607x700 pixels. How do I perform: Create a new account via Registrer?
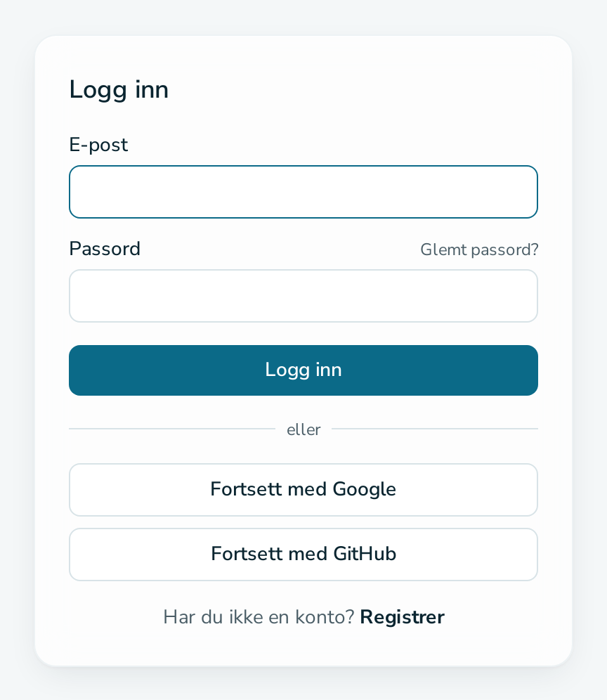pos(402,617)
